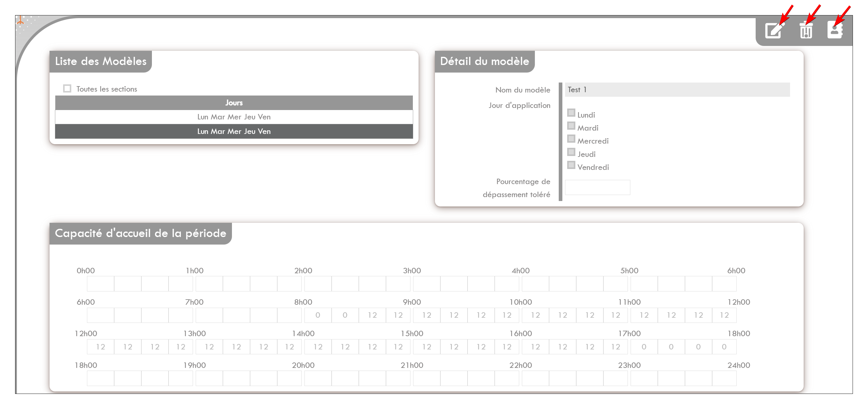Click the 10h00 time label
868x409 pixels.
coord(521,302)
